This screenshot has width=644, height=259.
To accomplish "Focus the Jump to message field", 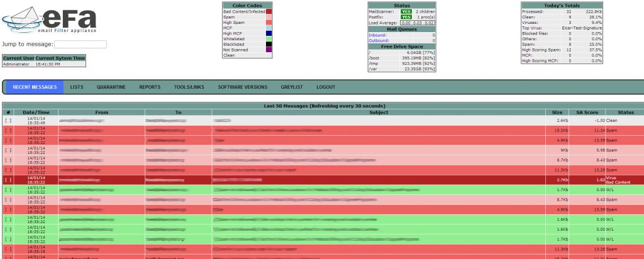I will coord(80,45).
